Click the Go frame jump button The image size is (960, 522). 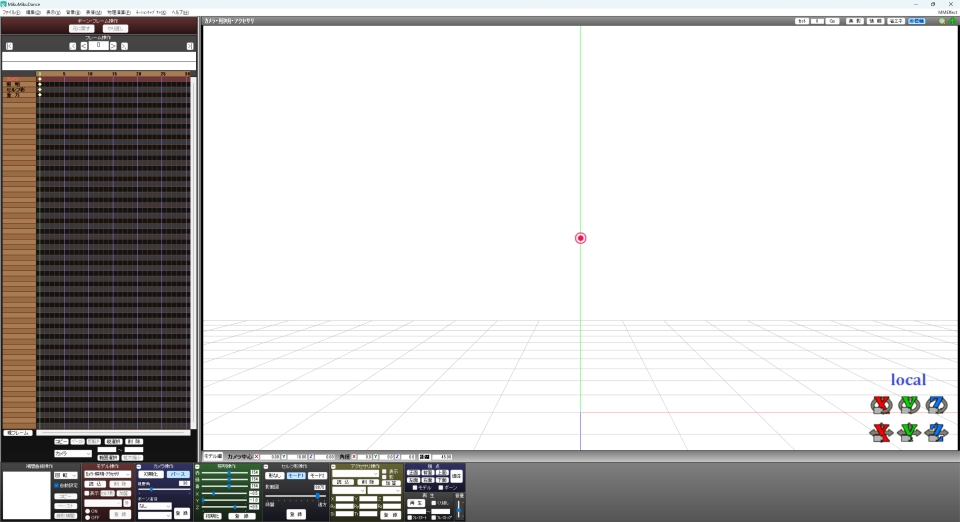833,21
